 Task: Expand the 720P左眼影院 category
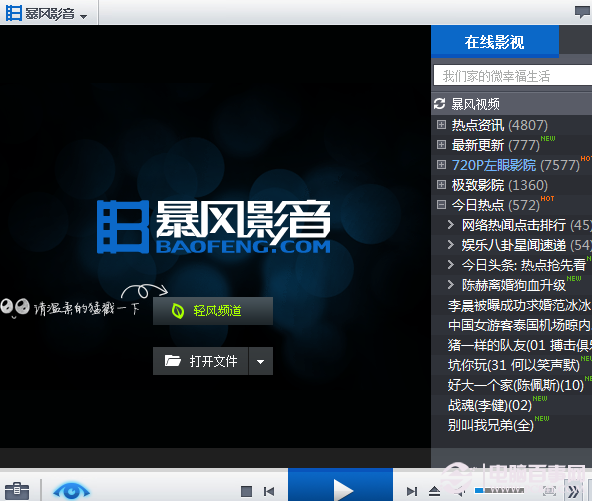click(441, 164)
